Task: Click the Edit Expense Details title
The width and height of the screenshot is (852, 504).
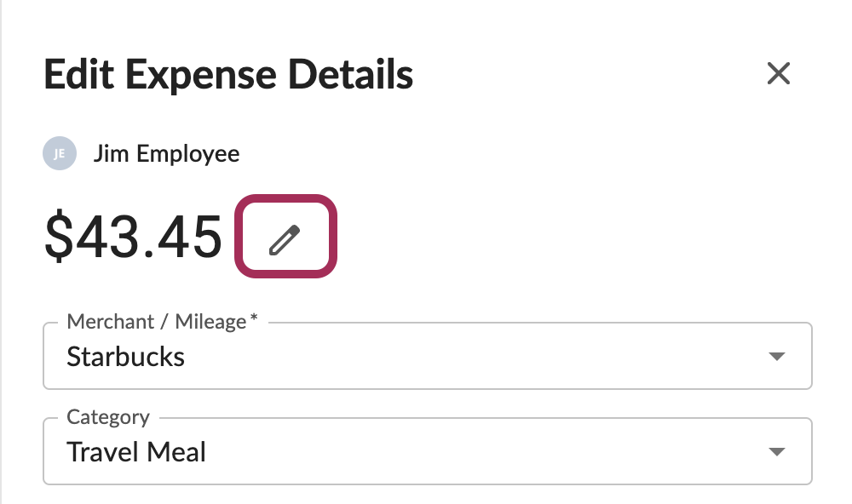Action: pos(227,74)
